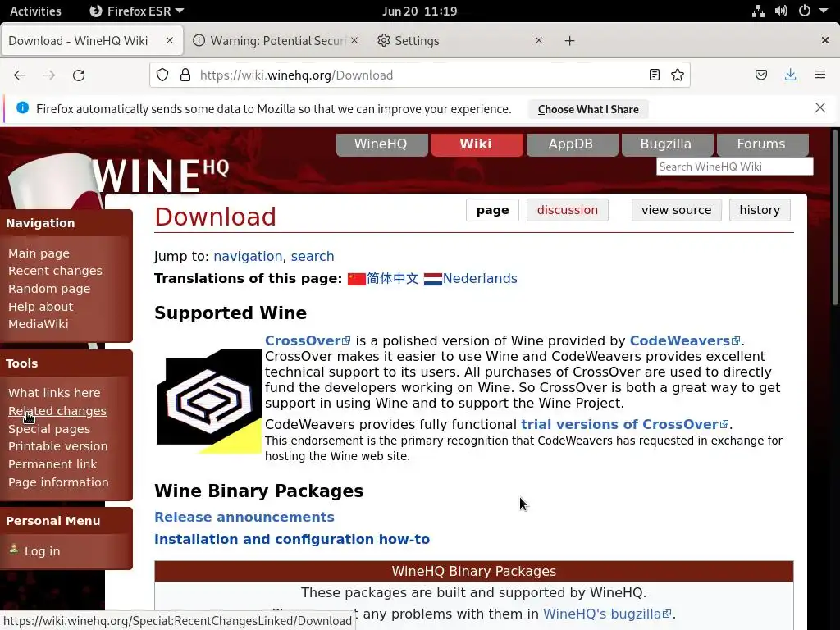
Task: Open Special pages link
Action: (49, 428)
